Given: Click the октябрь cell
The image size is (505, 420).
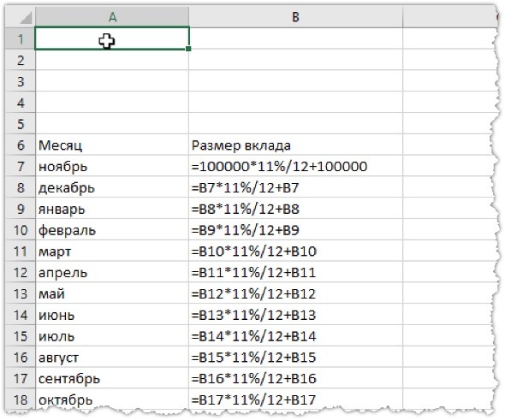Looking at the screenshot, I should [112, 399].
